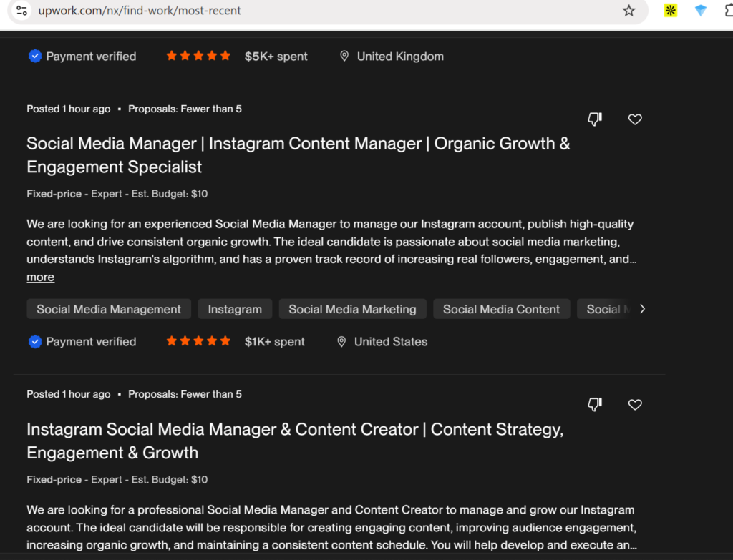Open Instagram Social Media Manager & Content Creator job
This screenshot has width=733, height=560.
[x=295, y=441]
